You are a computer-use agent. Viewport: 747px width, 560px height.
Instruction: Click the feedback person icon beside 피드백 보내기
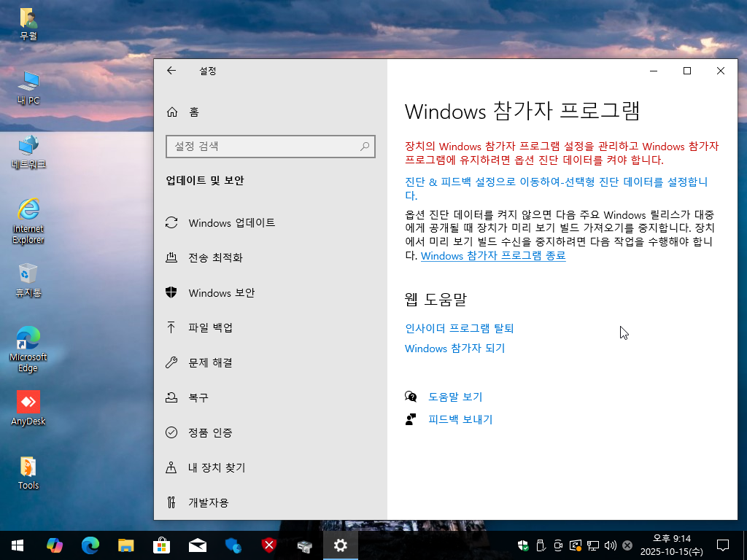411,419
